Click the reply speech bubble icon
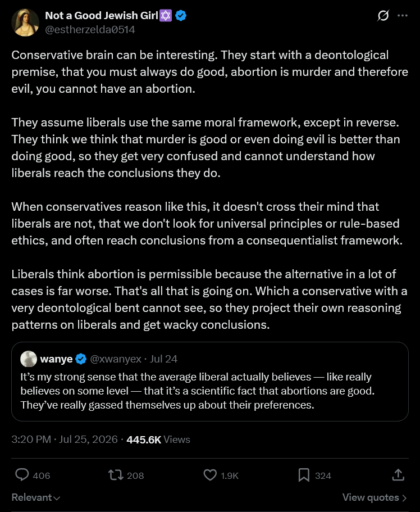Viewport: 420px width, 512px height. pyautogui.click(x=22, y=475)
